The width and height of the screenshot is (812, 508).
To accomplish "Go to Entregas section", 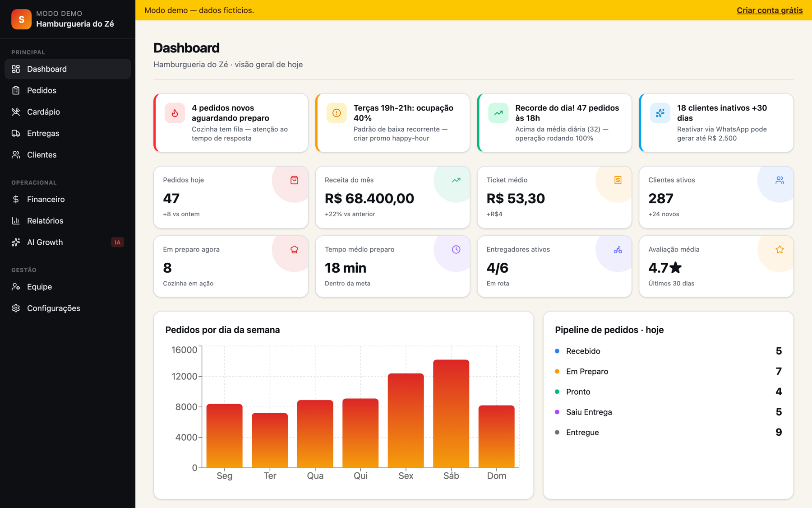I will (x=68, y=133).
